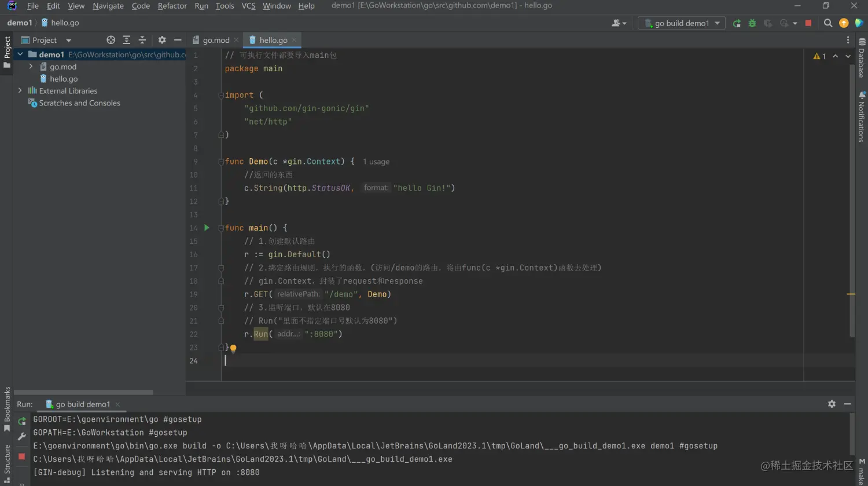Click the editor vertical scrollbar
This screenshot has height=486, width=868.
pyautogui.click(x=852, y=197)
